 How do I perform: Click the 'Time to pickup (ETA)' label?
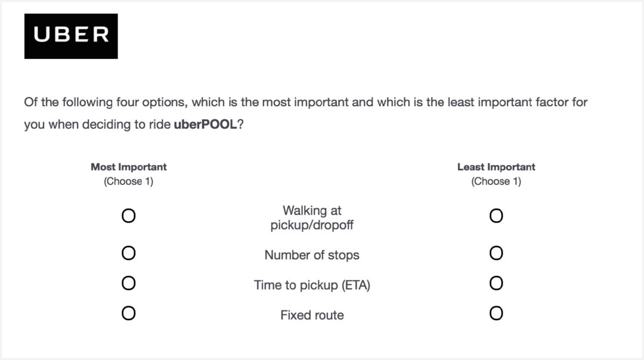312,285
